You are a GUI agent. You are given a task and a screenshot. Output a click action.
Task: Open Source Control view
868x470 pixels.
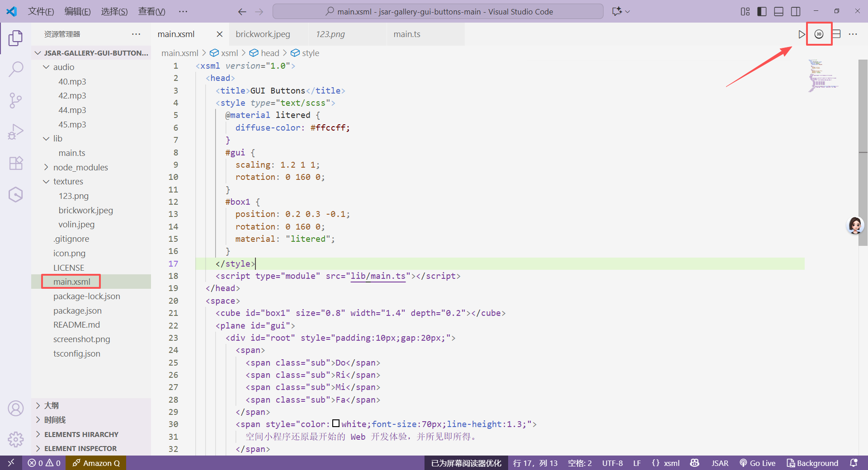pos(15,100)
